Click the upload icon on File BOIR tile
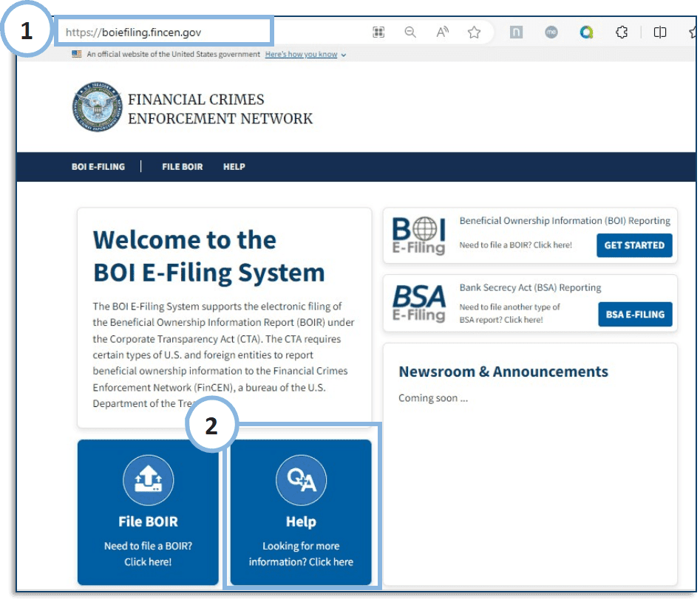Image resolution: width=700 pixels, height=602 pixels. tap(148, 481)
